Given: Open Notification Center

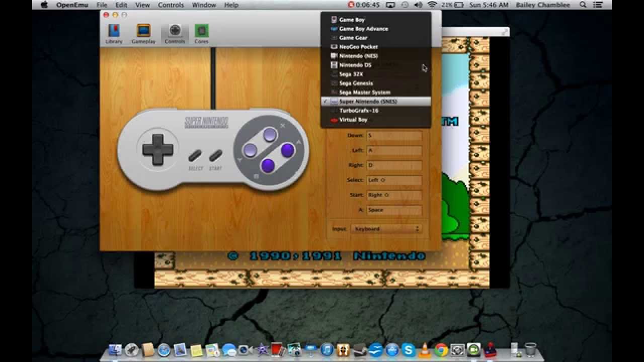Looking at the screenshot, I should click(x=598, y=5).
